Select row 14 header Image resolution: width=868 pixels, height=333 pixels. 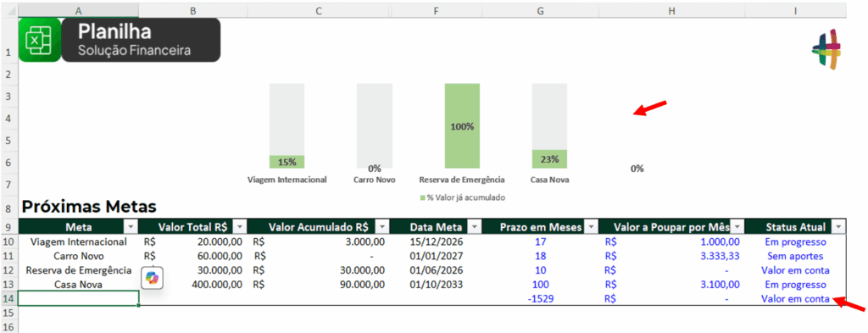(8, 299)
